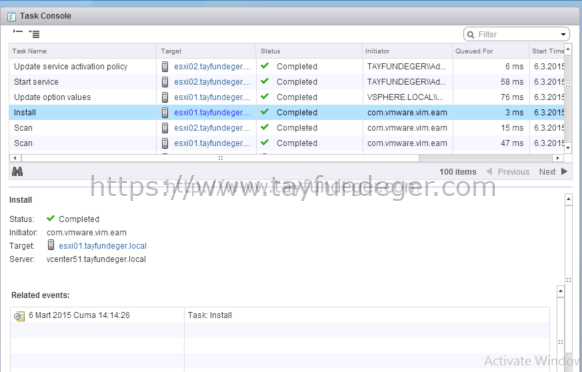Image resolution: width=582 pixels, height=372 pixels.
Task: Click host icon in Scan esxi02 row
Action: [x=165, y=128]
